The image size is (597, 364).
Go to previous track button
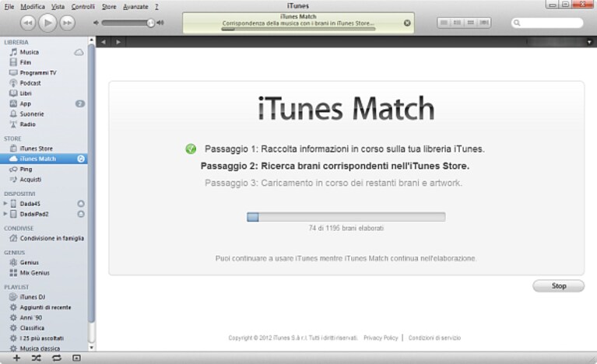pos(28,23)
